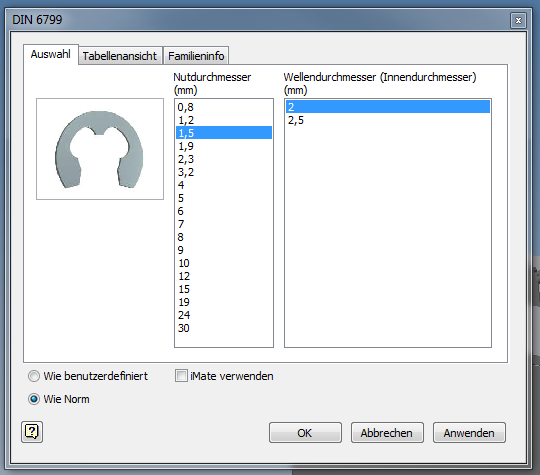Open the help question mark icon
Image resolution: width=540 pixels, height=475 pixels.
(x=32, y=432)
